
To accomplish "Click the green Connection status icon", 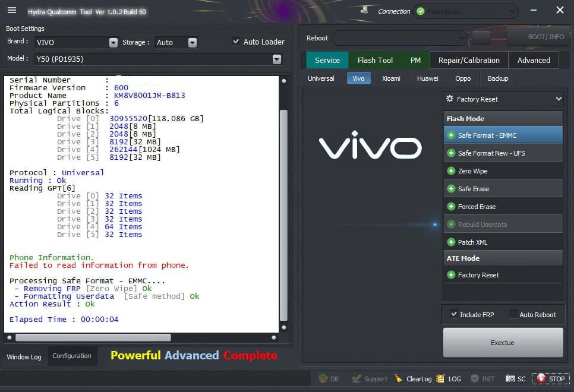I will tap(421, 11).
